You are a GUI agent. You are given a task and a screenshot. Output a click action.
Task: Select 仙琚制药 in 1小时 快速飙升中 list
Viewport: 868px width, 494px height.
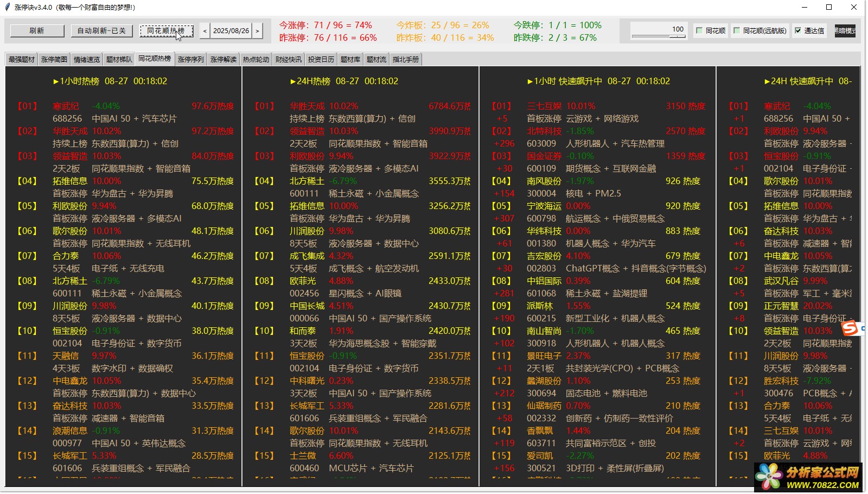pos(544,406)
